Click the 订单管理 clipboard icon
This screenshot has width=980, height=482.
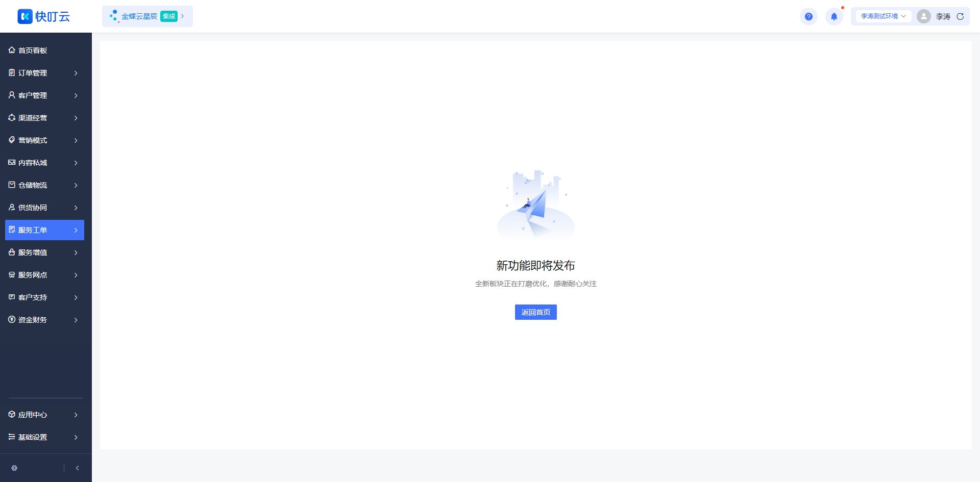tap(12, 72)
